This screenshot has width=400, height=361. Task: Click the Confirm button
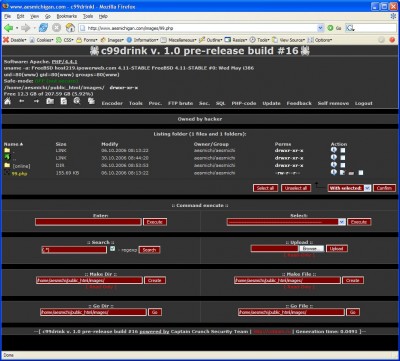click(x=384, y=188)
